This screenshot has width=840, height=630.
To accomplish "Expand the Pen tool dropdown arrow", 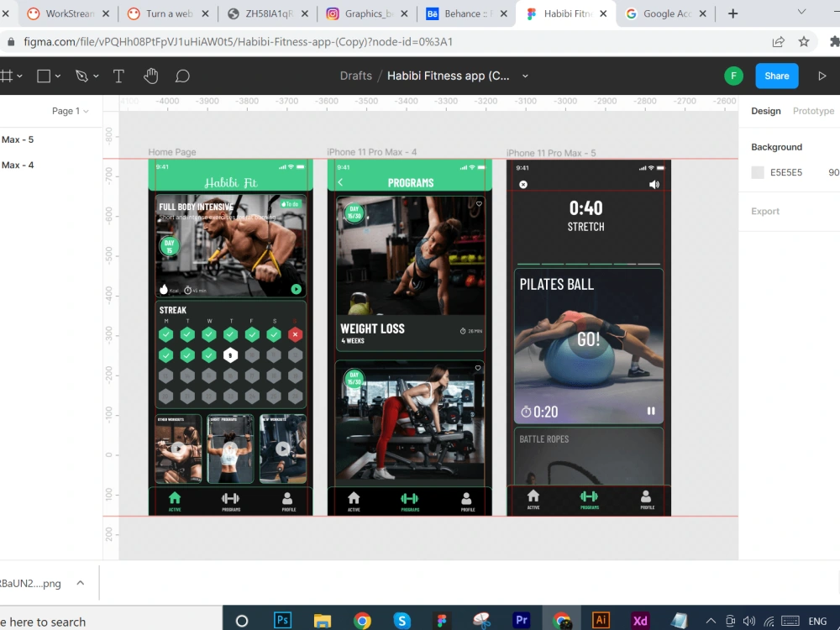I will click(x=96, y=76).
